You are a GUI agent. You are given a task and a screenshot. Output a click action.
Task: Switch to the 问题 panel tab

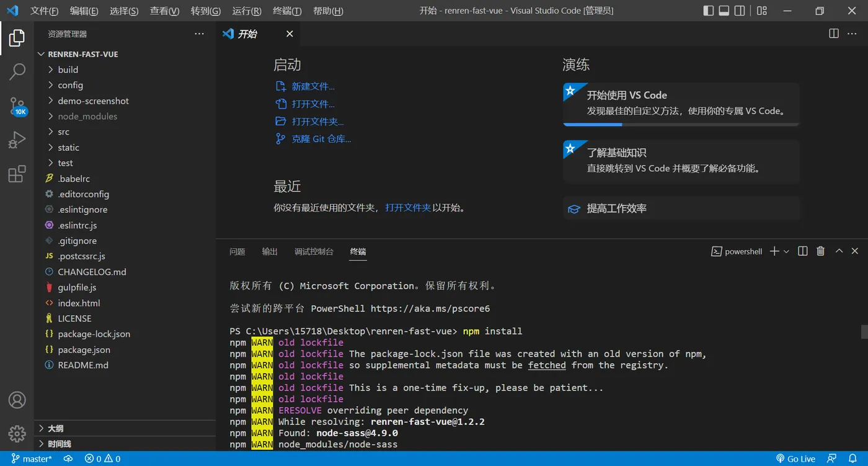coord(237,251)
